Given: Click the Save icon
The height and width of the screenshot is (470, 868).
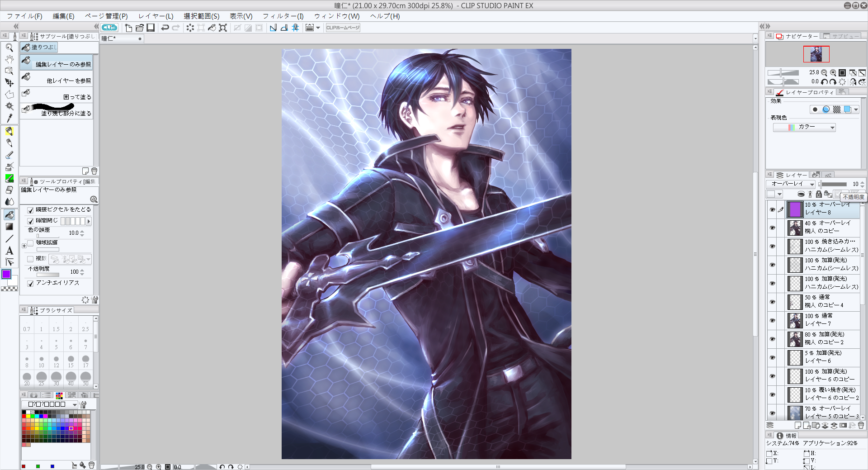Looking at the screenshot, I should click(151, 28).
